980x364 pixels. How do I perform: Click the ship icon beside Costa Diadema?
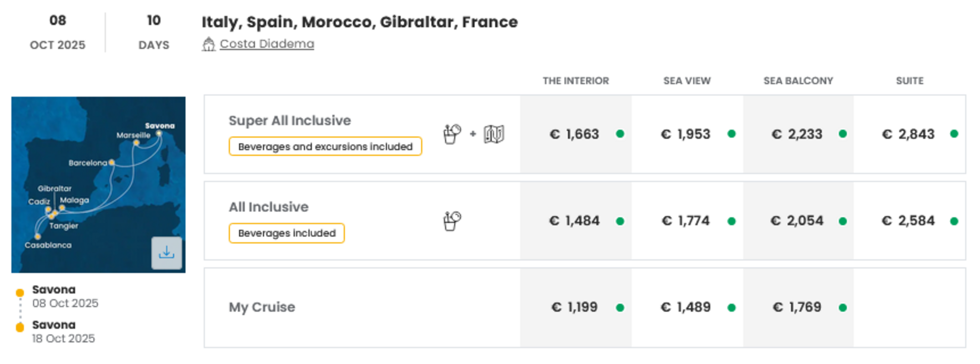point(208,44)
